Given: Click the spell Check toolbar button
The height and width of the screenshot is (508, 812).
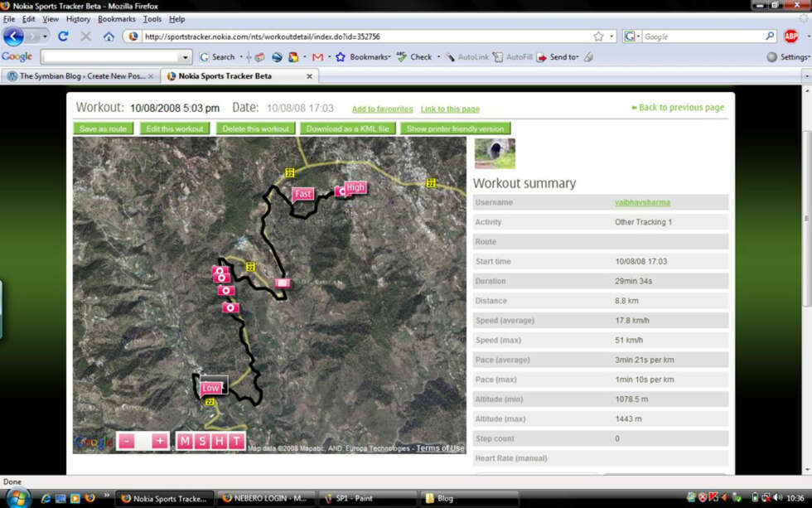Looking at the screenshot, I should click(x=414, y=57).
